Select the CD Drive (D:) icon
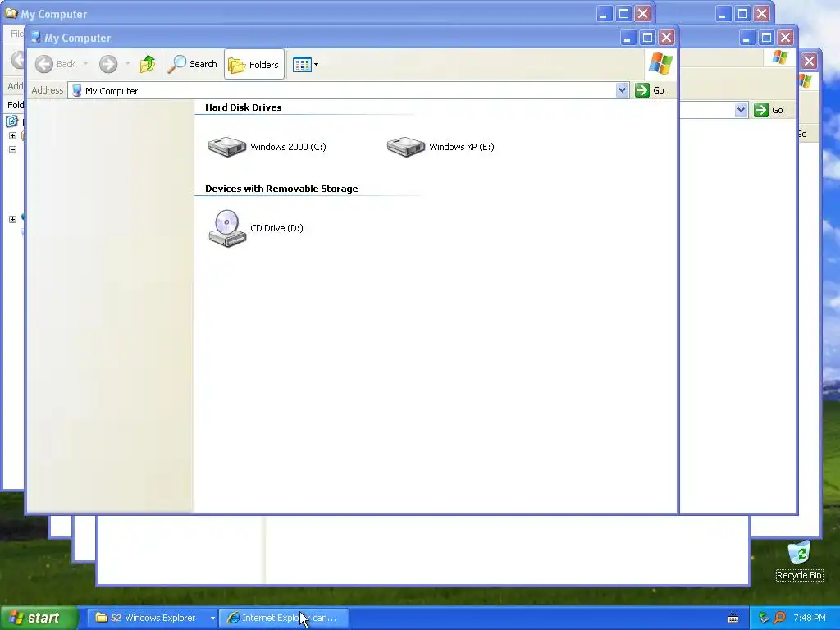 coord(256,228)
